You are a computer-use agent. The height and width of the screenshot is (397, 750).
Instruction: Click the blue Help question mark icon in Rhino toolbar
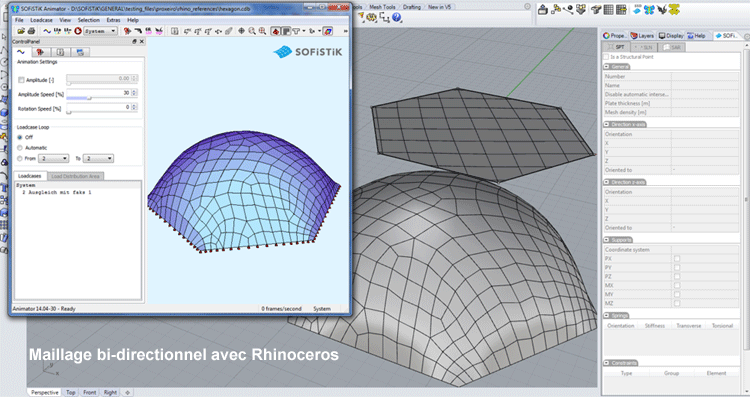(x=397, y=18)
